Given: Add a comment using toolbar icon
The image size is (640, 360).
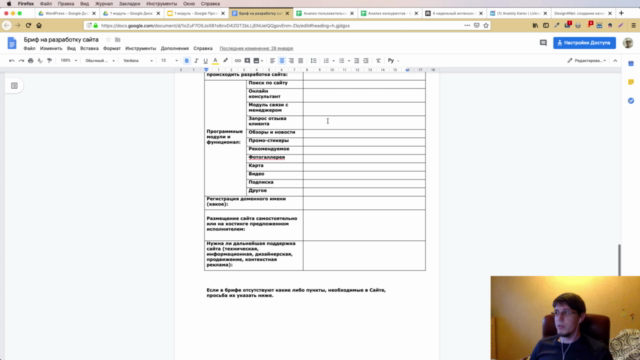Looking at the screenshot, I should [x=247, y=61].
